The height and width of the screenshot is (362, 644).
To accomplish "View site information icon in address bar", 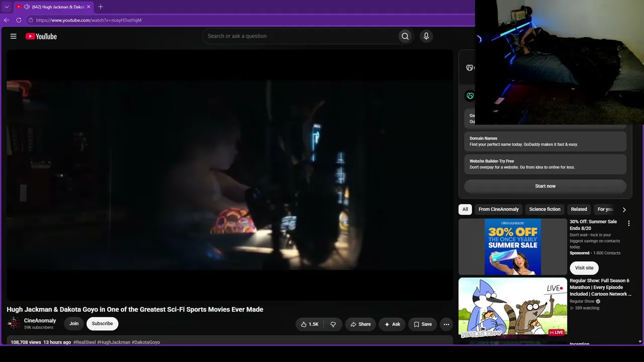I will (x=31, y=20).
